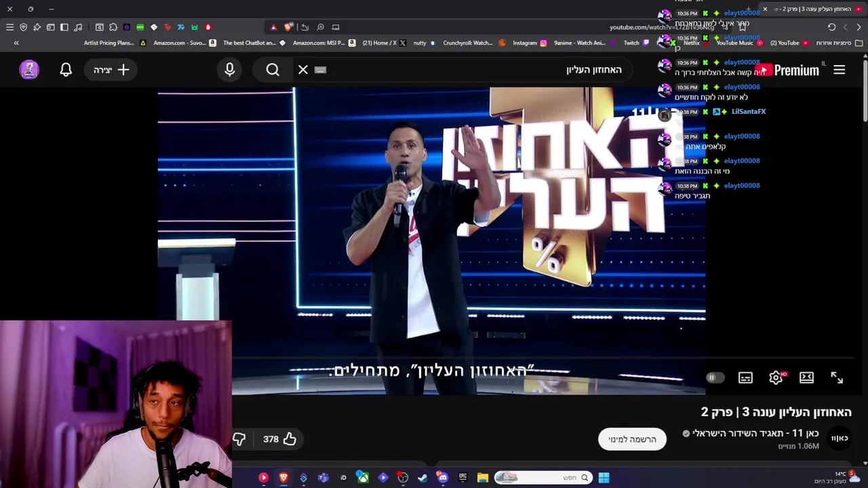Open the Brave Shields icon in the toolbar

tap(24, 27)
